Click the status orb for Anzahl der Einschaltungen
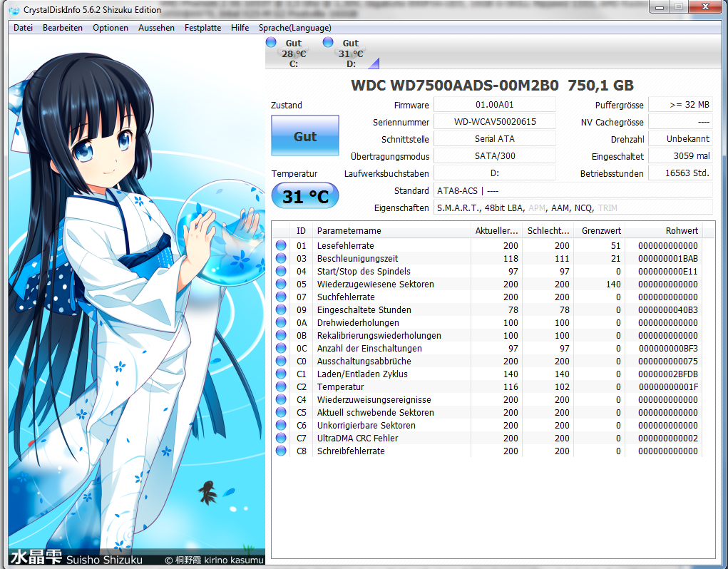Image resolution: width=728 pixels, height=569 pixels. (281, 348)
